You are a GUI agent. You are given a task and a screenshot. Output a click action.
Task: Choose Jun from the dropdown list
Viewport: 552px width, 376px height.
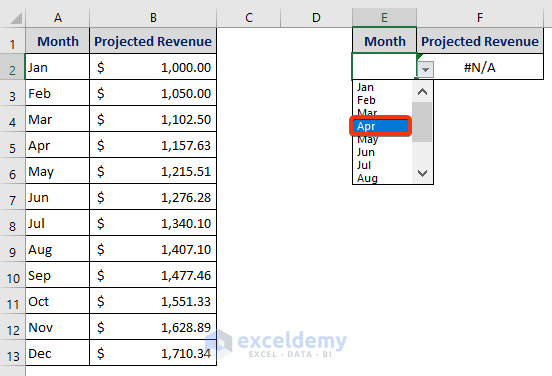point(382,152)
